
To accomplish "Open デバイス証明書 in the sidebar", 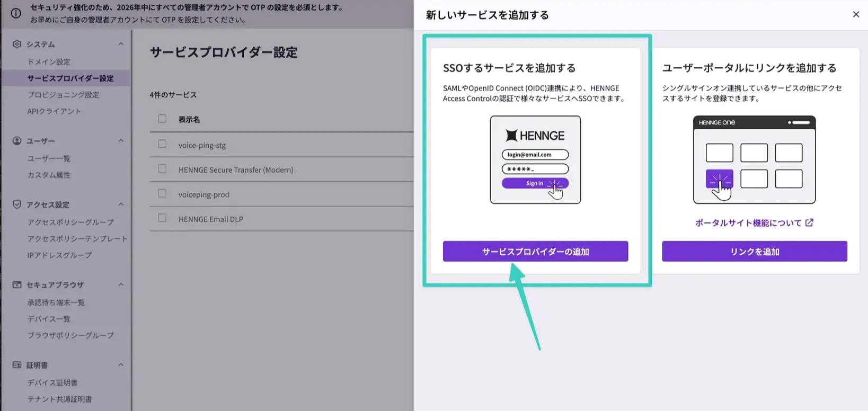I will click(52, 382).
